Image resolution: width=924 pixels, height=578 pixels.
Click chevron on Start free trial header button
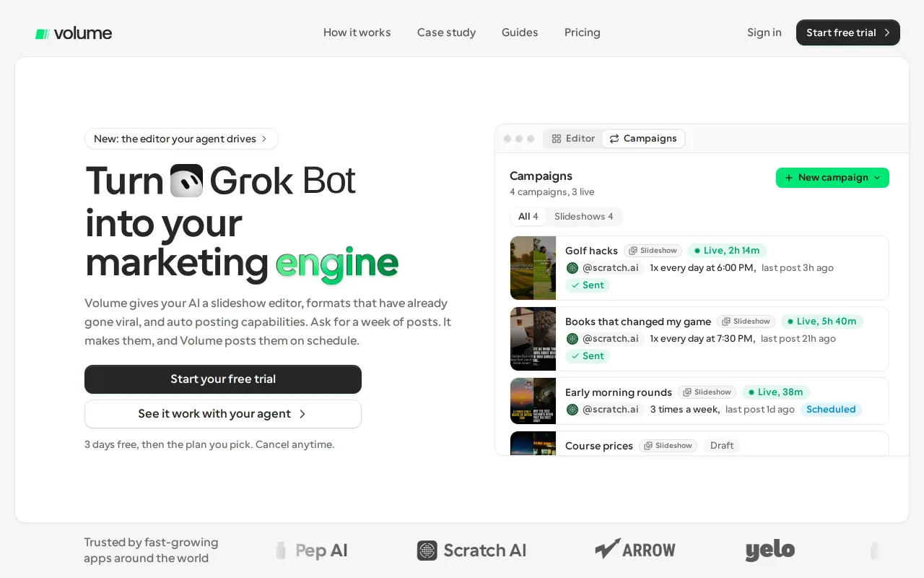[x=887, y=33]
